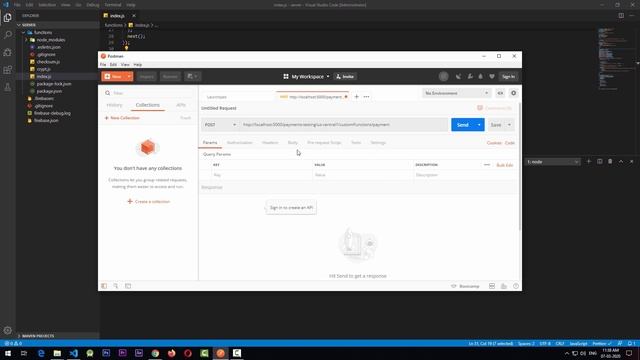Screen dimensions: 640x360
Task: Click the request URL input field
Action: (x=344, y=125)
